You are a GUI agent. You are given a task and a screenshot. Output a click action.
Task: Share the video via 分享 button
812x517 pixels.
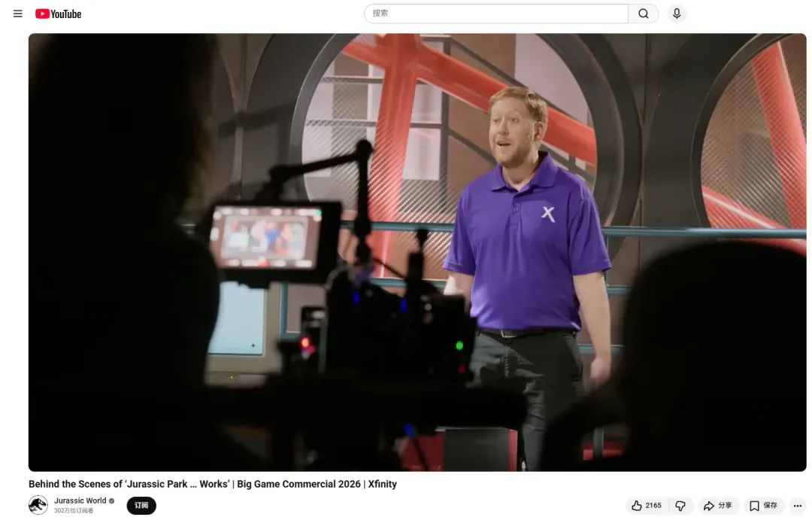point(718,506)
